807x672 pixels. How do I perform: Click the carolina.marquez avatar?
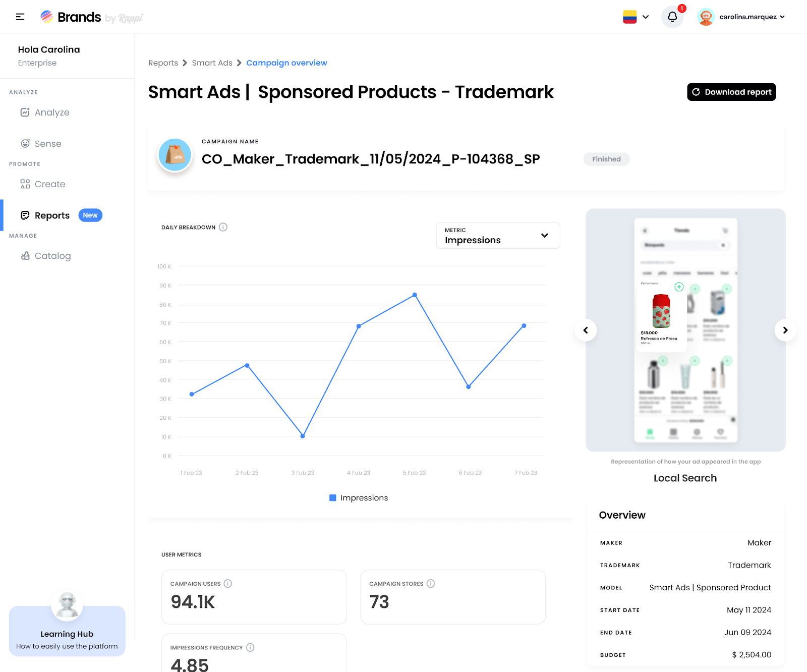coord(706,17)
